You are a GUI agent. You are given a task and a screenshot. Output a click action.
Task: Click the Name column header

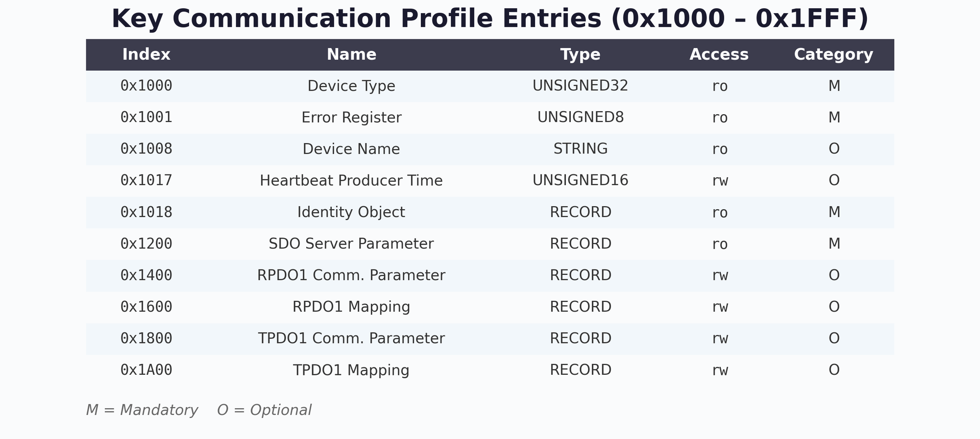pyautogui.click(x=351, y=54)
